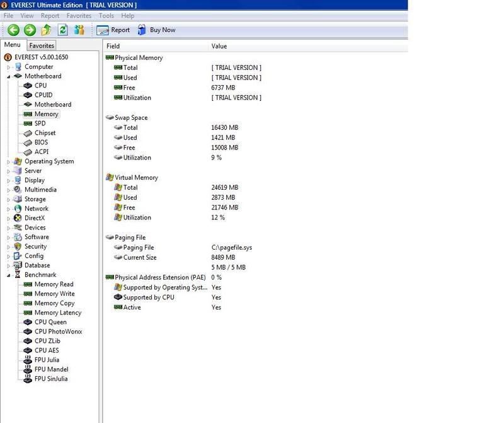This screenshot has width=504, height=423.
Task: Expand the Network tree node
Action: click(9, 209)
